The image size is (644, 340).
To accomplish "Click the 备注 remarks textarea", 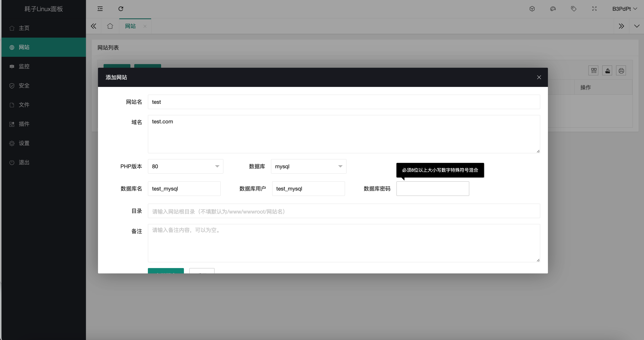I will pyautogui.click(x=344, y=243).
